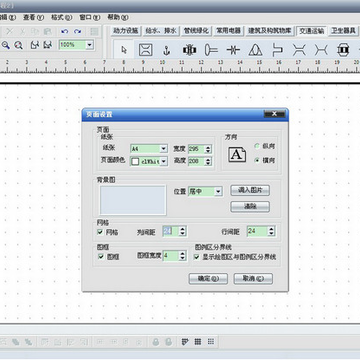Click the icon left of the solid grid icon
This screenshot has height=360, width=360.
(x=185, y=342)
